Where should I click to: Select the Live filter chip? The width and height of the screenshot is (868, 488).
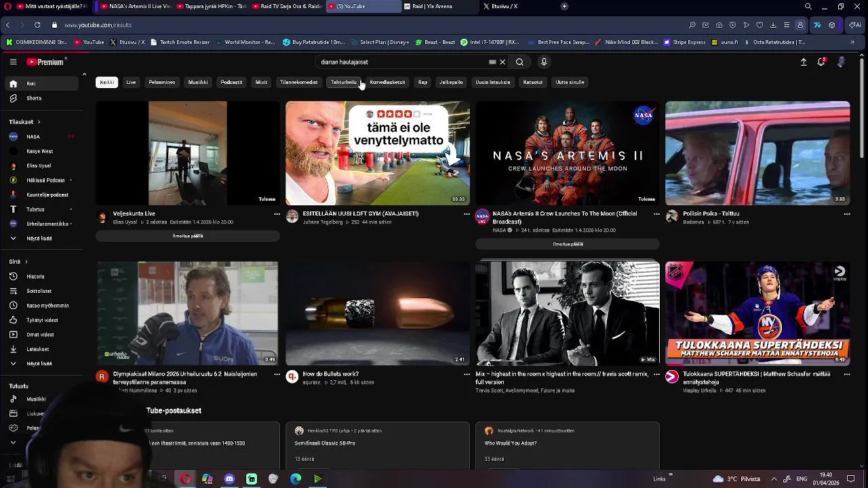pyautogui.click(x=131, y=82)
